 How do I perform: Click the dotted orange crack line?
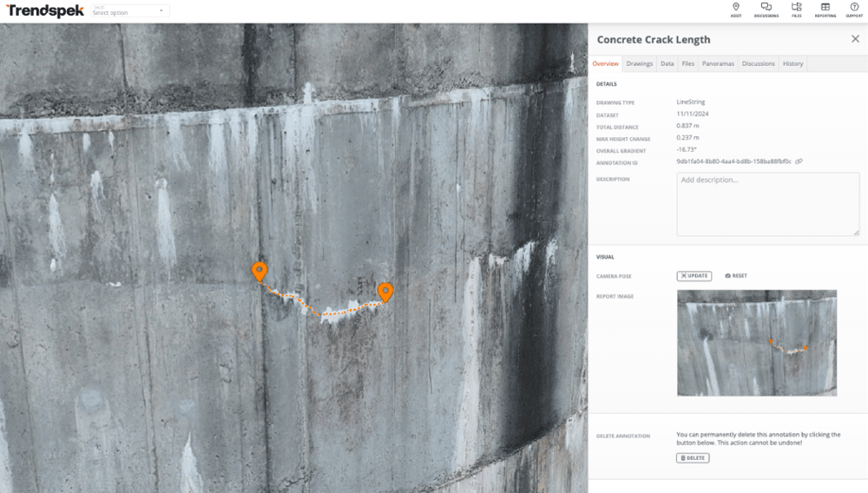(323, 314)
